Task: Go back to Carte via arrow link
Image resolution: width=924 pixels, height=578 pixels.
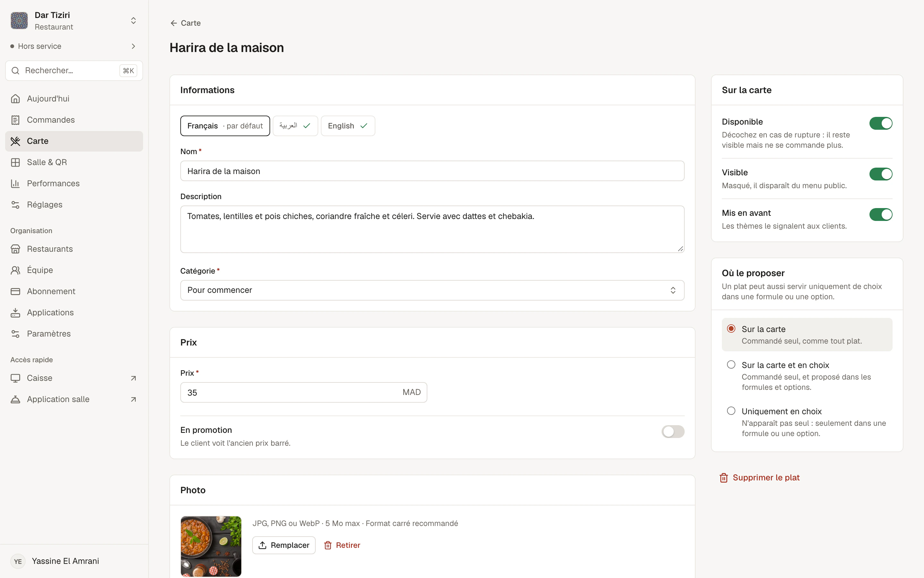Action: coord(185,23)
